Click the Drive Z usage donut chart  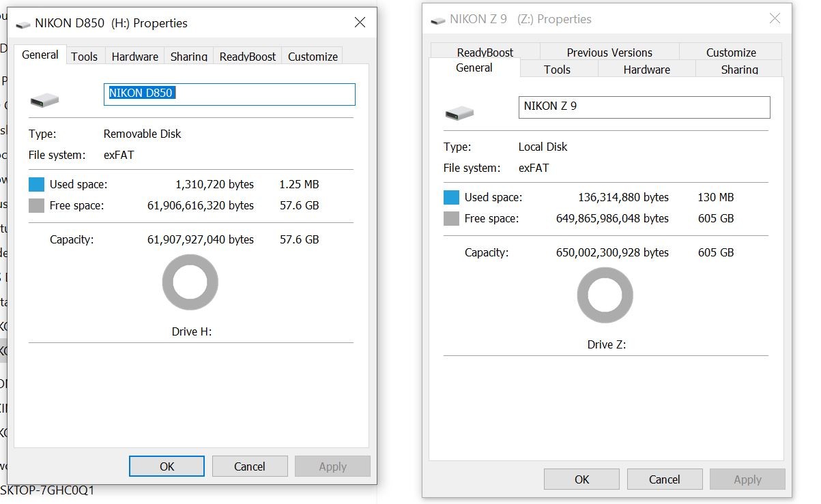[605, 295]
